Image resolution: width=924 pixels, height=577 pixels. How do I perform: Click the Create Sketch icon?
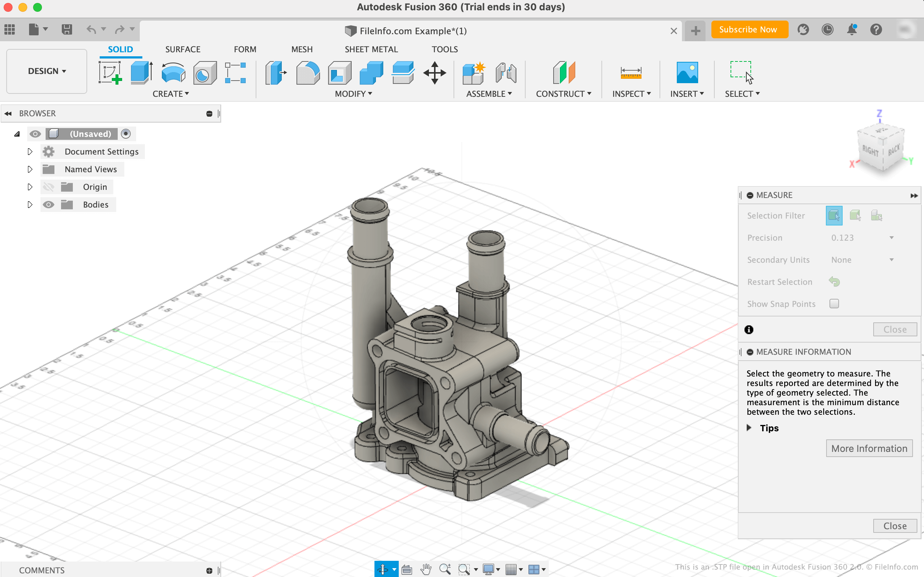[x=110, y=72]
